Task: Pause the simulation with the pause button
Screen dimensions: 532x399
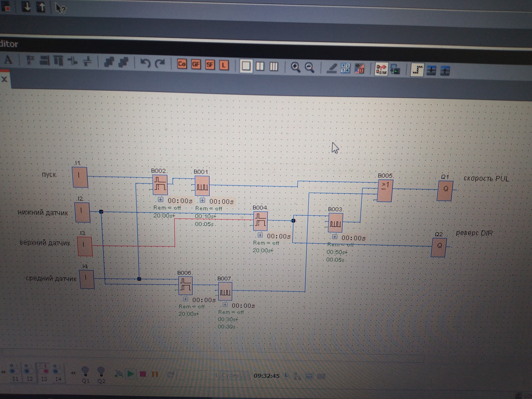Action: (x=155, y=374)
